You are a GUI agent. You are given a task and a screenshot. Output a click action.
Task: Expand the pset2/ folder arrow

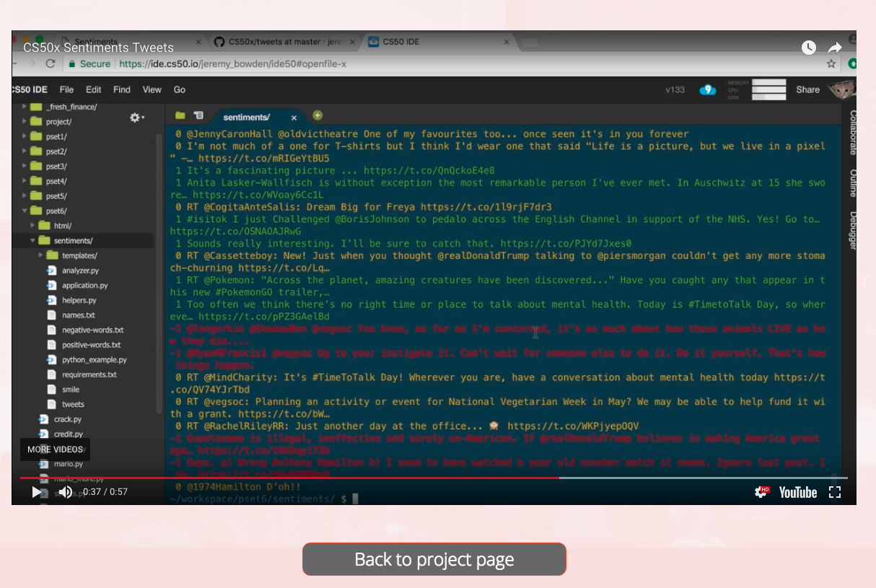[x=25, y=152]
